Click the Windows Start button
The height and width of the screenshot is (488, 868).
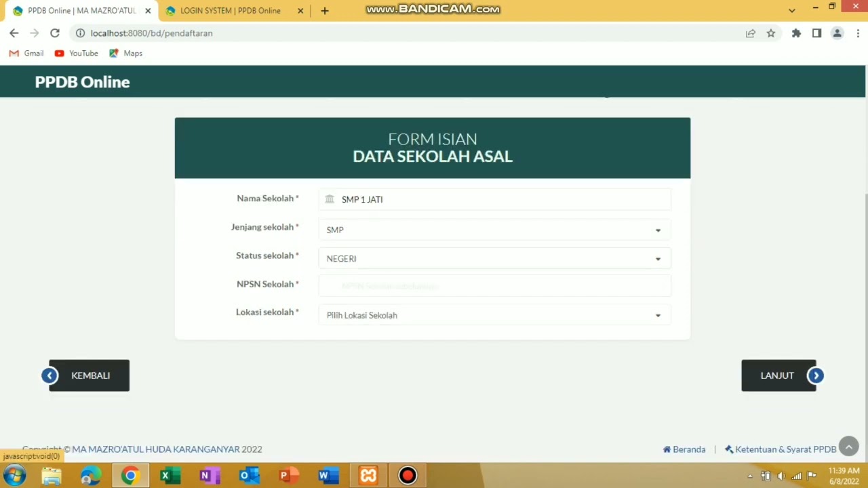pyautogui.click(x=14, y=476)
